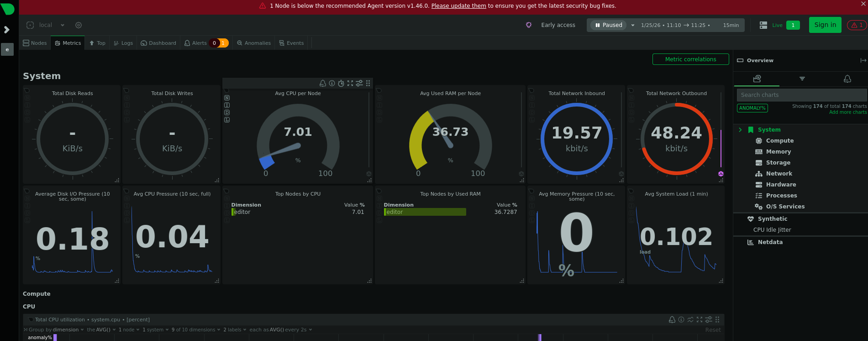Open the local space dropdown
The image size is (868, 341).
[x=63, y=25]
